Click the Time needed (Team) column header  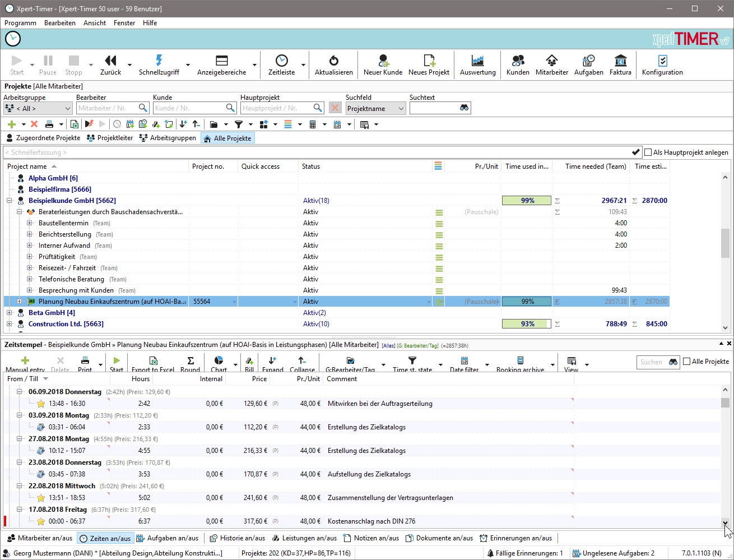(x=595, y=166)
